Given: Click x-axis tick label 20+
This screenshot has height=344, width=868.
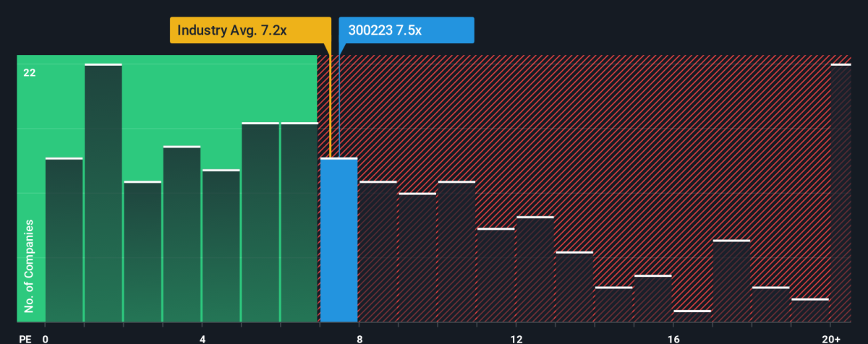Looking at the screenshot, I should 833,338.
